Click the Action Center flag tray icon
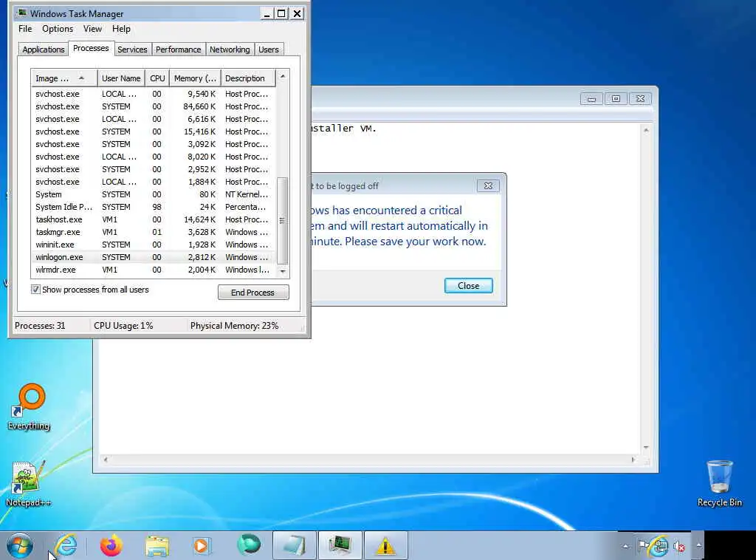 (642, 546)
